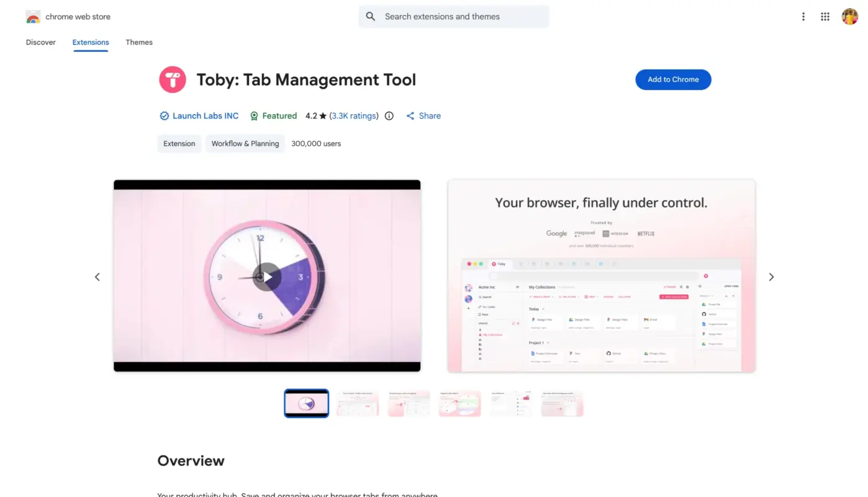Viewport: 868px width, 497px height.
Task: Click the 'Featured' label text
Action: (x=279, y=116)
